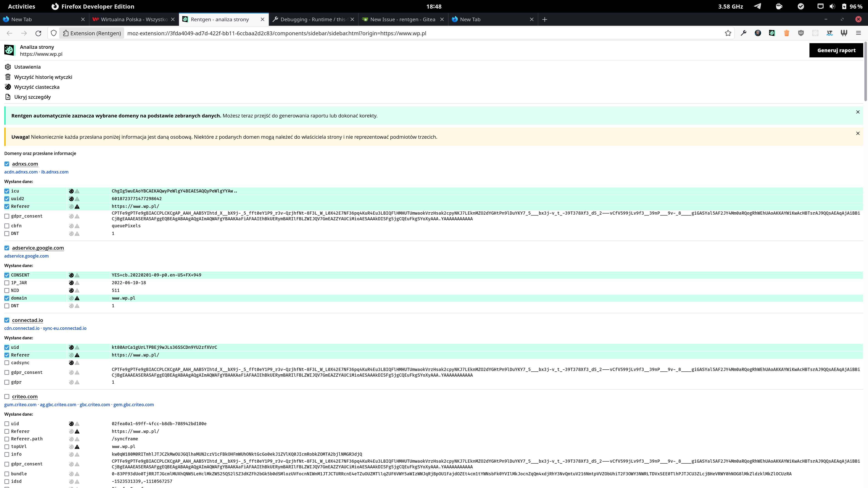This screenshot has height=488, width=868.
Task: Dismiss the green Rentgen info banner
Action: coord(858,112)
